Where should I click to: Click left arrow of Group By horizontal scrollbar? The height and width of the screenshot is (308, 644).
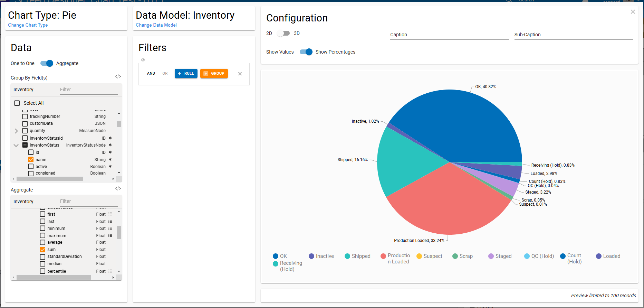pos(13,179)
